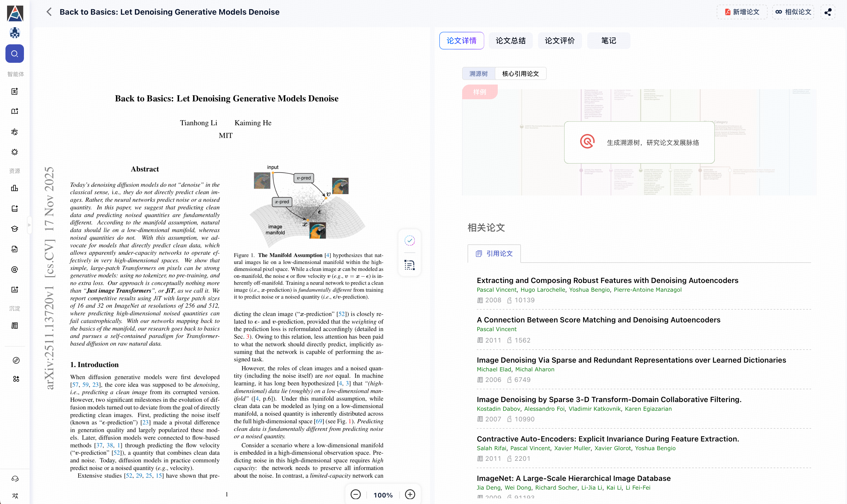
Task: Click the share icon at top right
Action: (x=828, y=12)
